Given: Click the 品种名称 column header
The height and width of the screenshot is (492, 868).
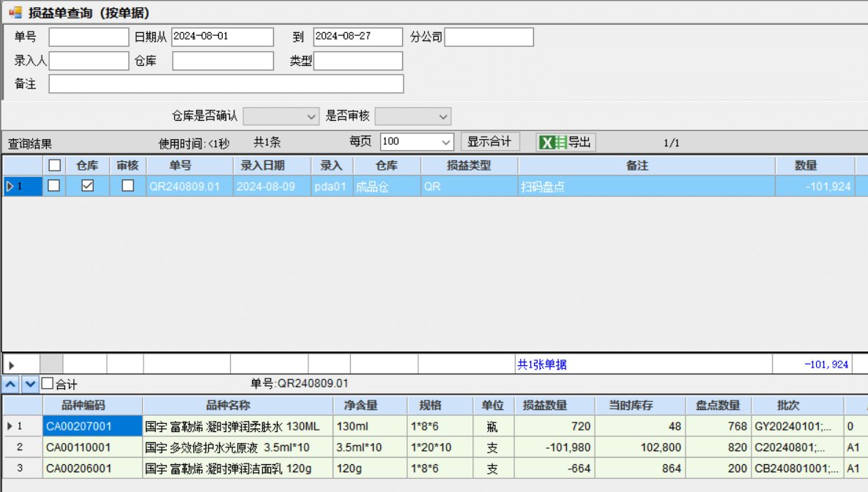Looking at the screenshot, I should [x=237, y=406].
